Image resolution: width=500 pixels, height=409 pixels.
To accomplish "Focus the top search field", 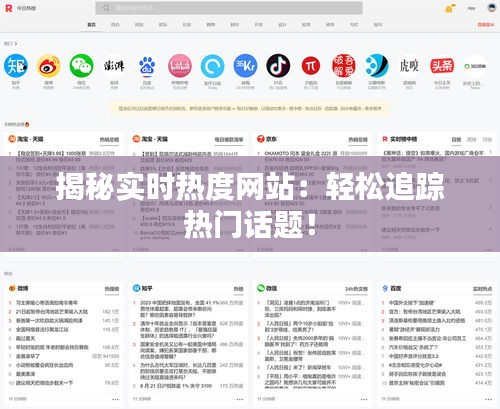I will [229, 8].
